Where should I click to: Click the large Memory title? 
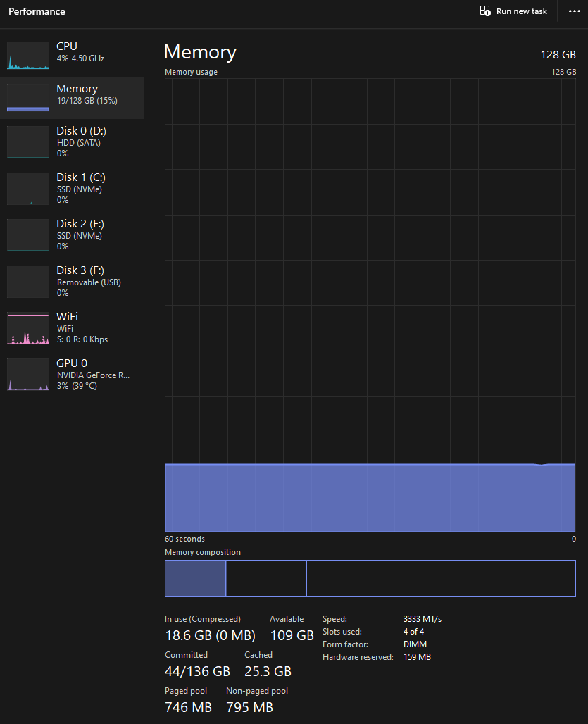[x=200, y=51]
